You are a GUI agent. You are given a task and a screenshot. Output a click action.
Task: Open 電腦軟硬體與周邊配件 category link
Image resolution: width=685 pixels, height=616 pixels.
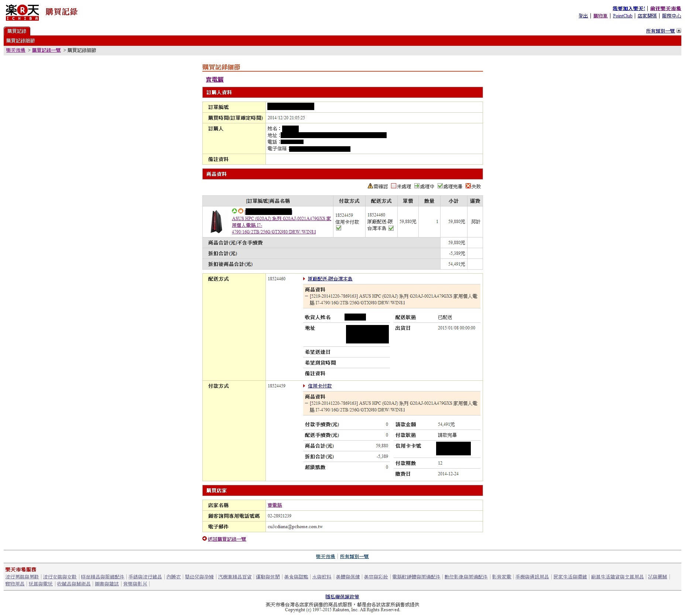[x=416, y=577]
